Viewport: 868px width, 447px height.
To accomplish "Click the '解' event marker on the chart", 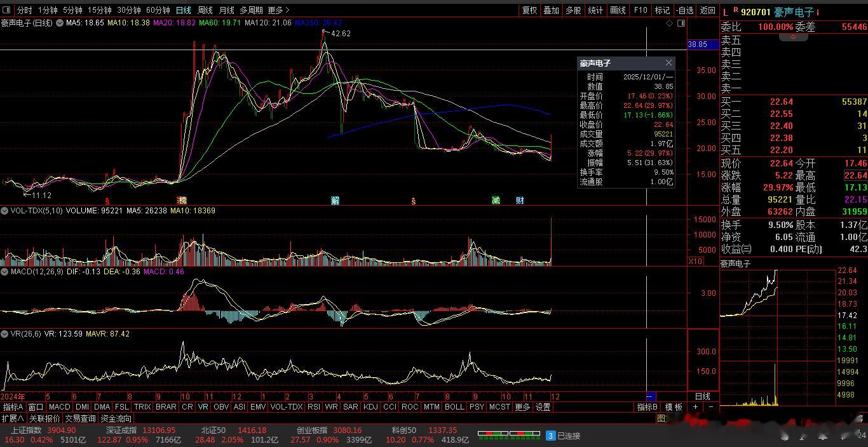I will 335,201.
